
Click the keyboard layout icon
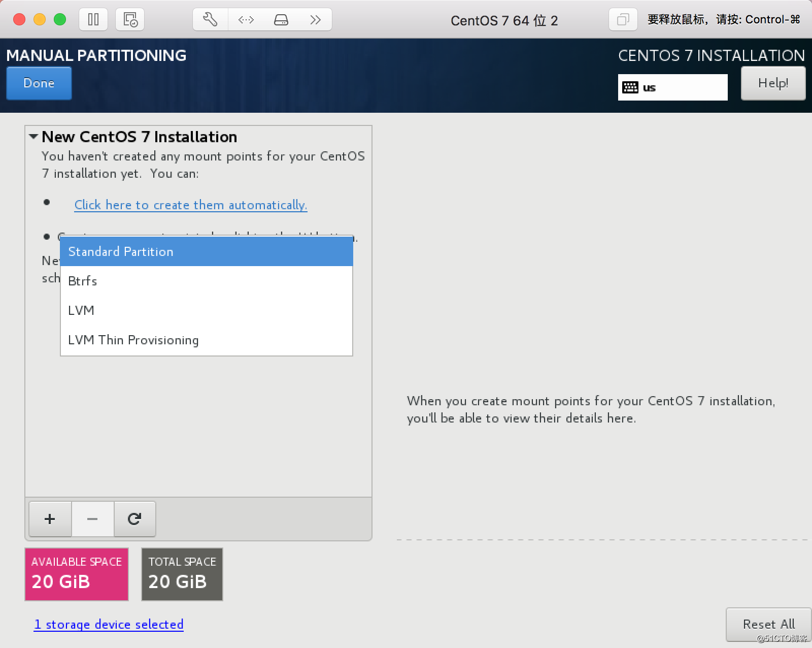630,87
